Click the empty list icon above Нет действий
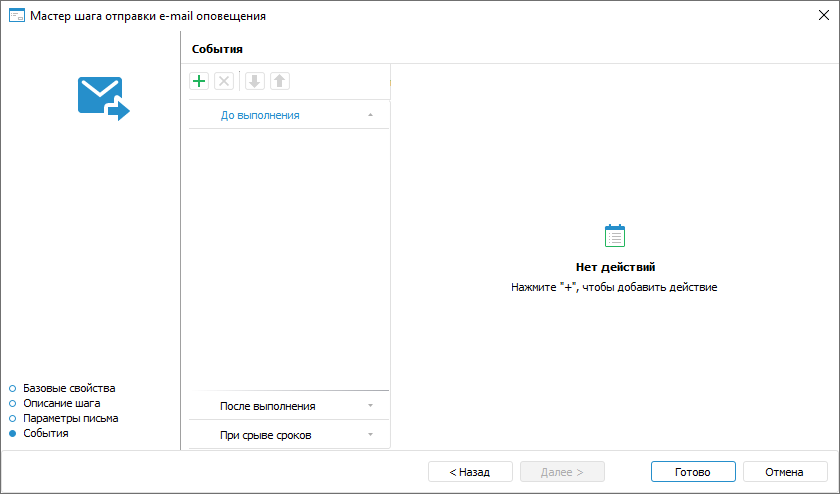This screenshot has height=494, width=840. click(x=615, y=236)
